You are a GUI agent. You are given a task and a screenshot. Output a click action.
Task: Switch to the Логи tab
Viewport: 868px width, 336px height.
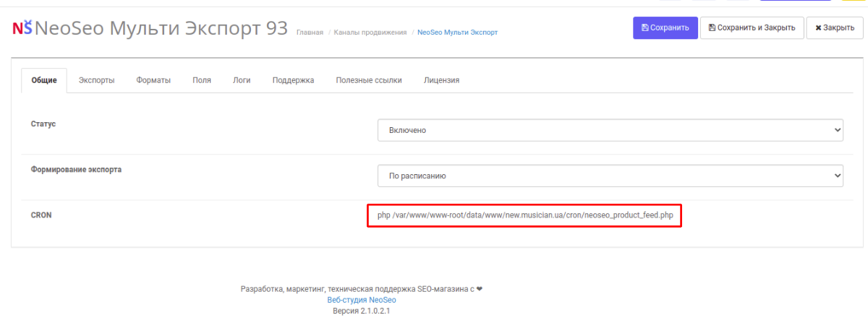242,80
